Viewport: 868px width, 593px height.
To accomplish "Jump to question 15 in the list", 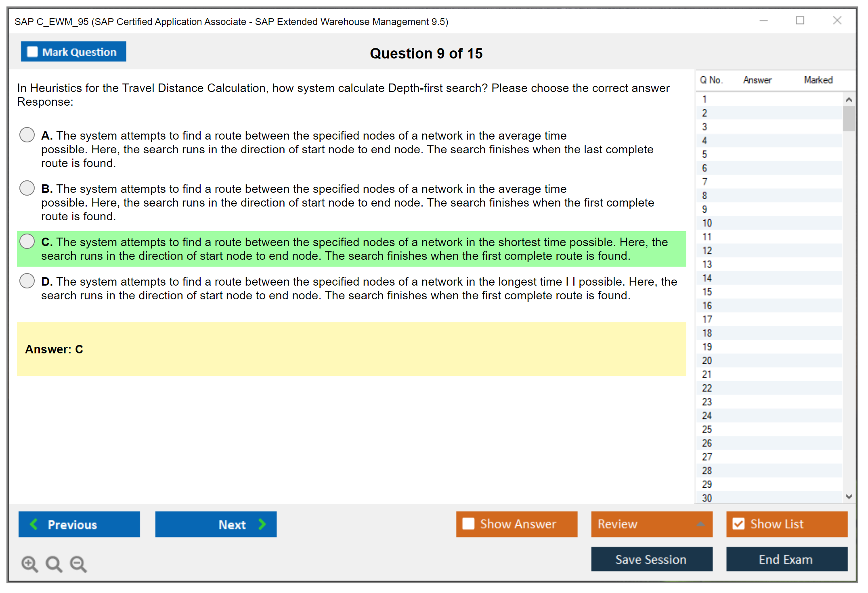I will 707,292.
